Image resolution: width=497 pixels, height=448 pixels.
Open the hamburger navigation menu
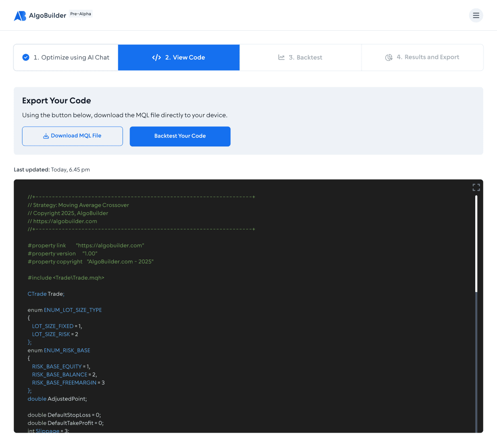pyautogui.click(x=476, y=15)
